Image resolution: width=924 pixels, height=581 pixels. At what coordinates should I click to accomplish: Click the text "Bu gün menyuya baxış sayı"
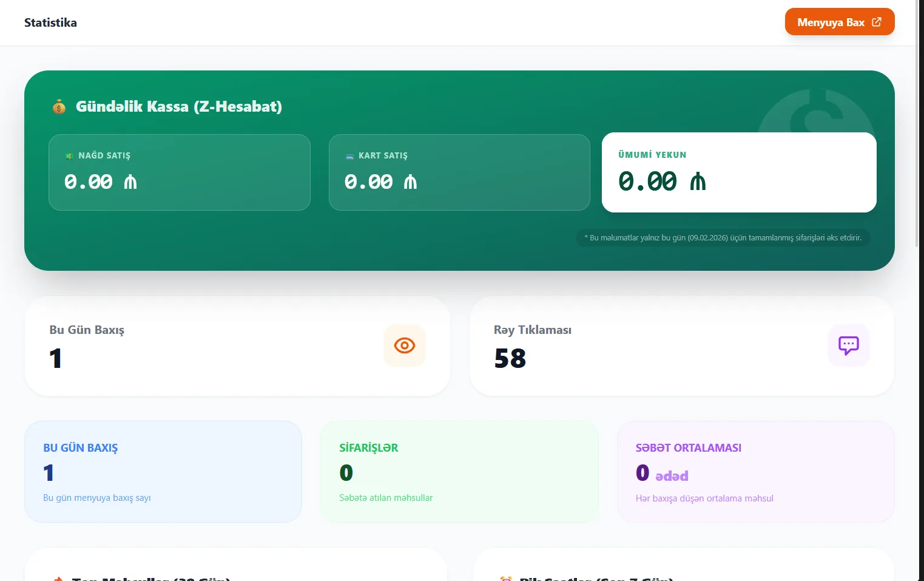click(x=97, y=498)
